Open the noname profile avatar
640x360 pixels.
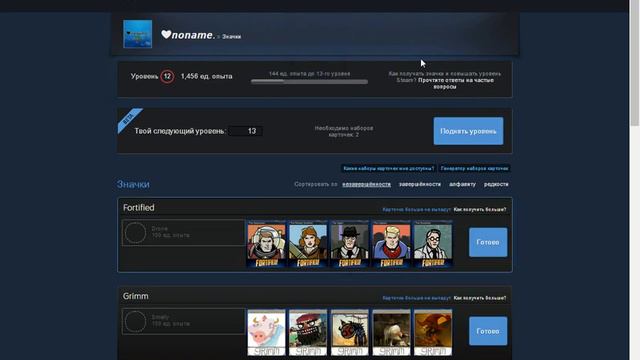click(x=138, y=34)
